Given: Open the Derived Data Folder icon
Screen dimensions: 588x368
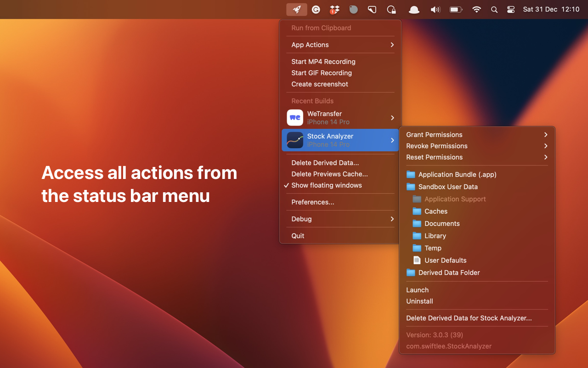Looking at the screenshot, I should pyautogui.click(x=411, y=273).
